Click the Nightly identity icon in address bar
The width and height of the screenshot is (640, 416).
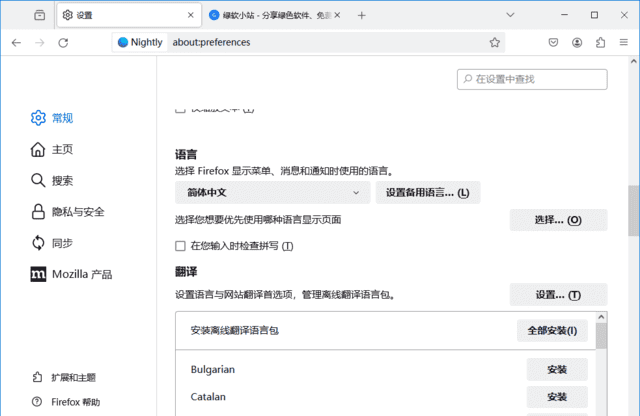point(140,42)
